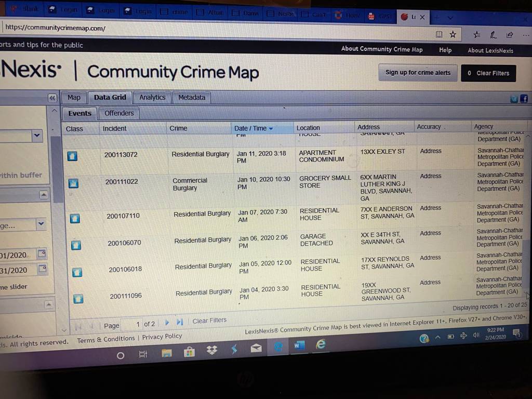The height and width of the screenshot is (399, 532).
Task: Open Task View on taskbar
Action: click(x=143, y=354)
